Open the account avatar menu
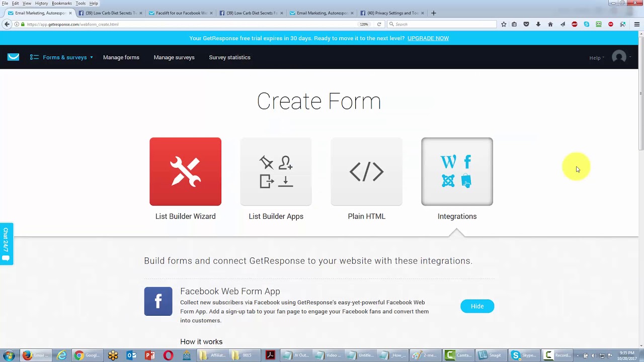Image resolution: width=644 pixels, height=362 pixels. [x=620, y=57]
